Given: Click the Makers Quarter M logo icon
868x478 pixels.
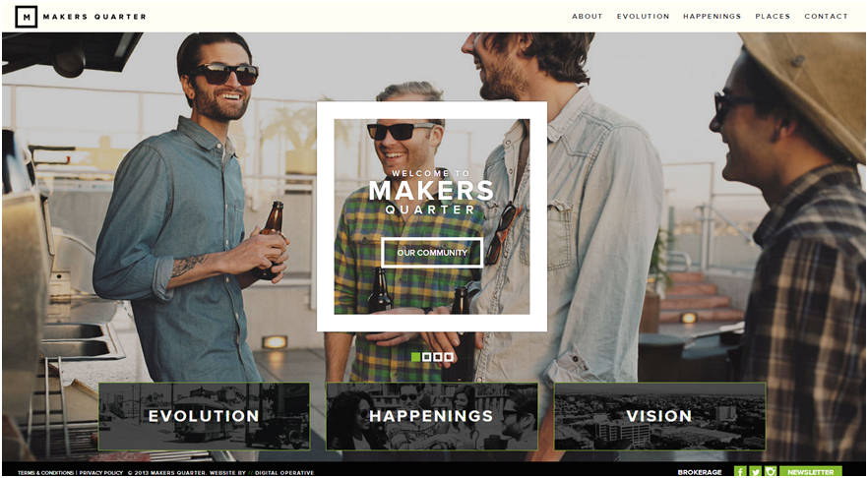Looking at the screenshot, I should click(26, 17).
